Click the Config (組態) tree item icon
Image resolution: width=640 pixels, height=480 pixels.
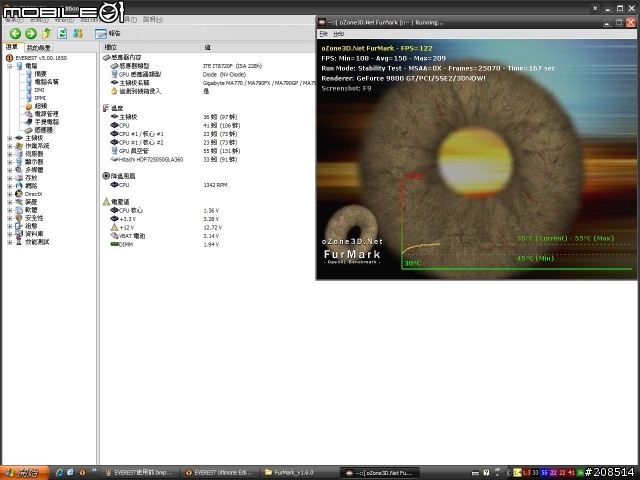(19, 226)
